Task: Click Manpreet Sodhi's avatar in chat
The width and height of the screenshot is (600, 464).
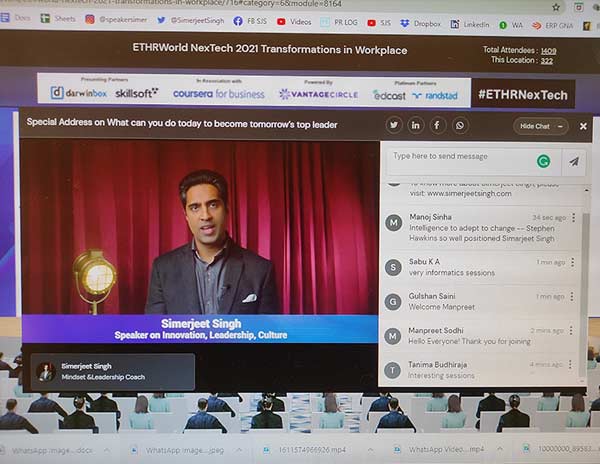Action: click(x=393, y=336)
